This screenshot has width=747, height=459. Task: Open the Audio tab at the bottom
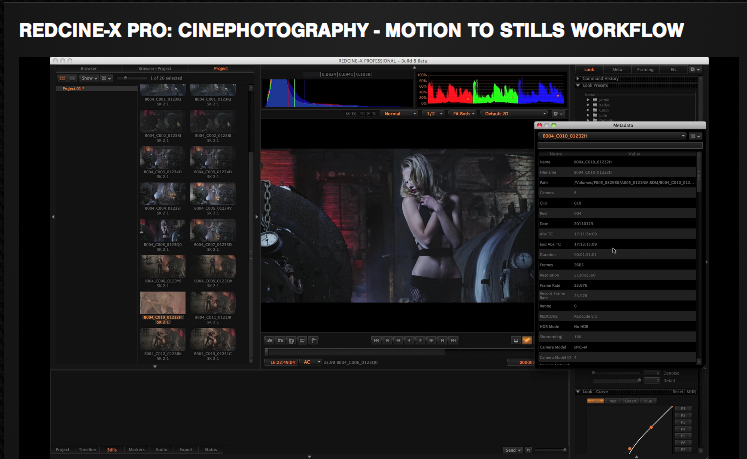click(161, 450)
